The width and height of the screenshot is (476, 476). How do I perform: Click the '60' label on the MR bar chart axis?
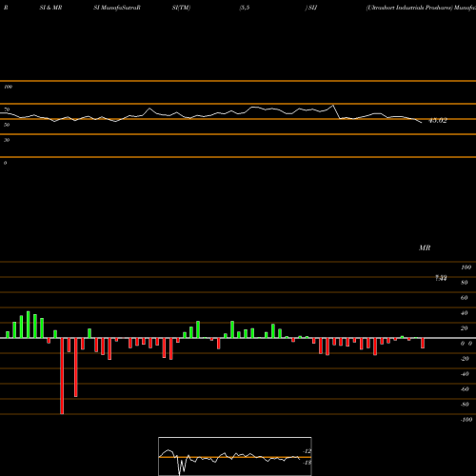(x=465, y=298)
